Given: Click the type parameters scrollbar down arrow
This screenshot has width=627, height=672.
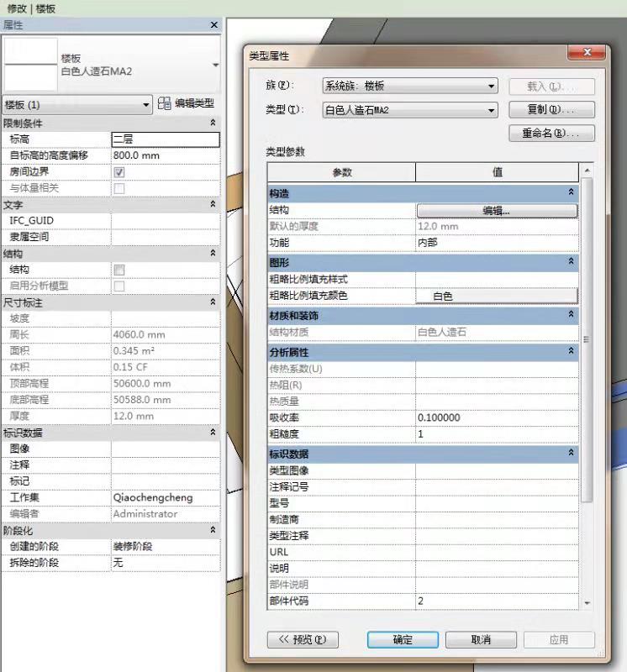Looking at the screenshot, I should [587, 603].
